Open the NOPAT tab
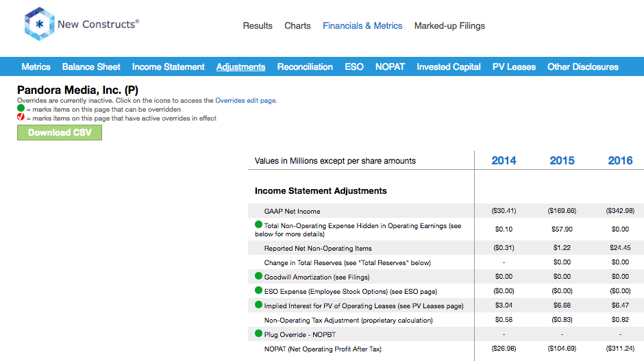 pos(390,66)
